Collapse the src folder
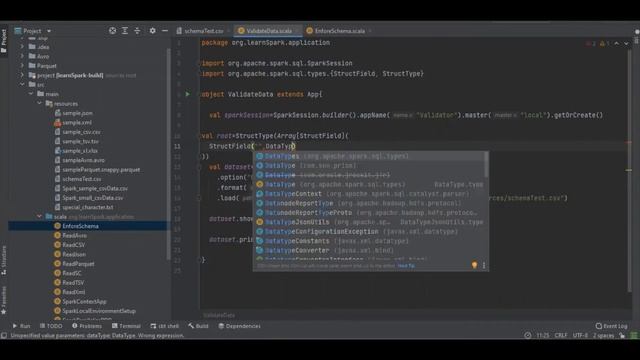 [x=22, y=84]
